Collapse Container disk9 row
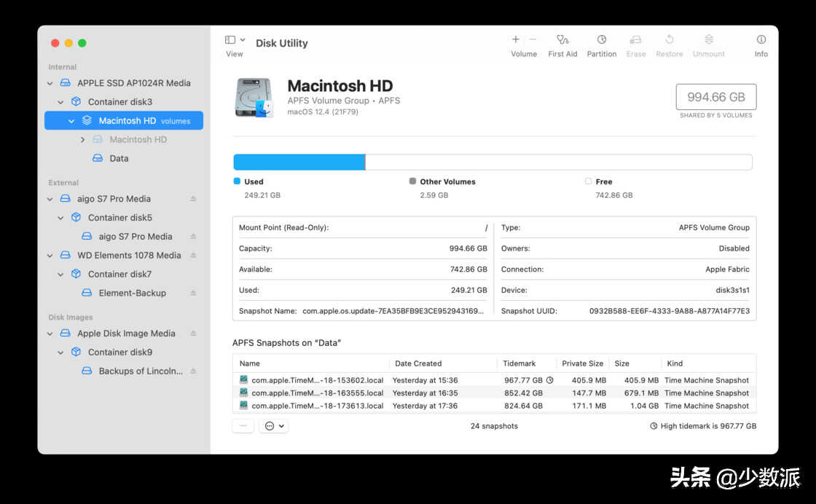The width and height of the screenshot is (816, 504). pos(61,352)
